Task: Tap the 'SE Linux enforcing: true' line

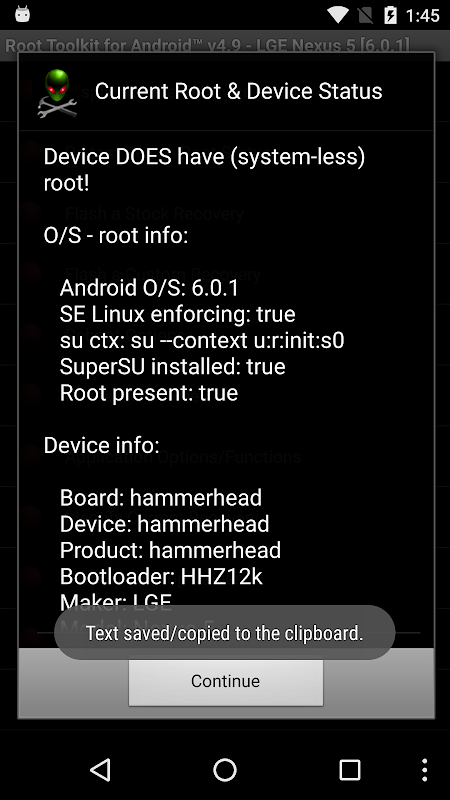Action: pos(178,314)
